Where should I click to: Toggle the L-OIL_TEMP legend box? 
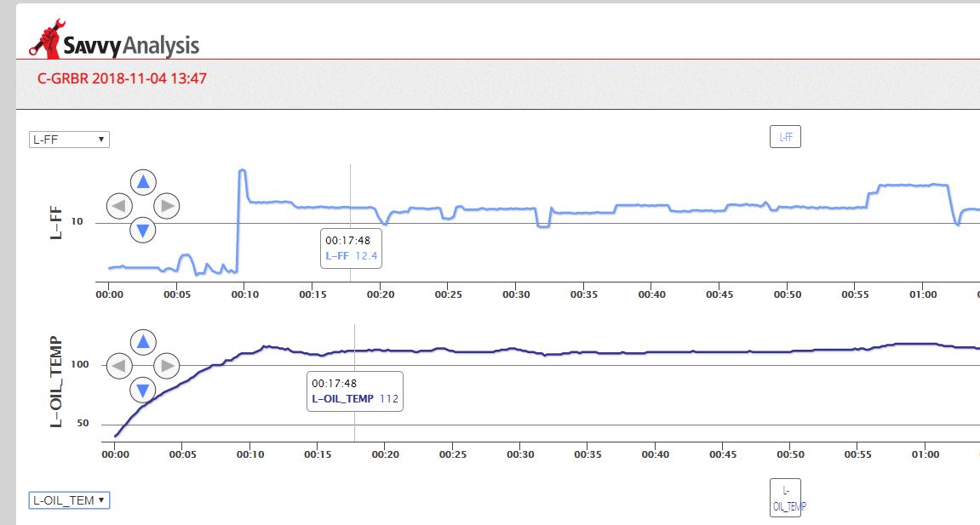click(785, 498)
